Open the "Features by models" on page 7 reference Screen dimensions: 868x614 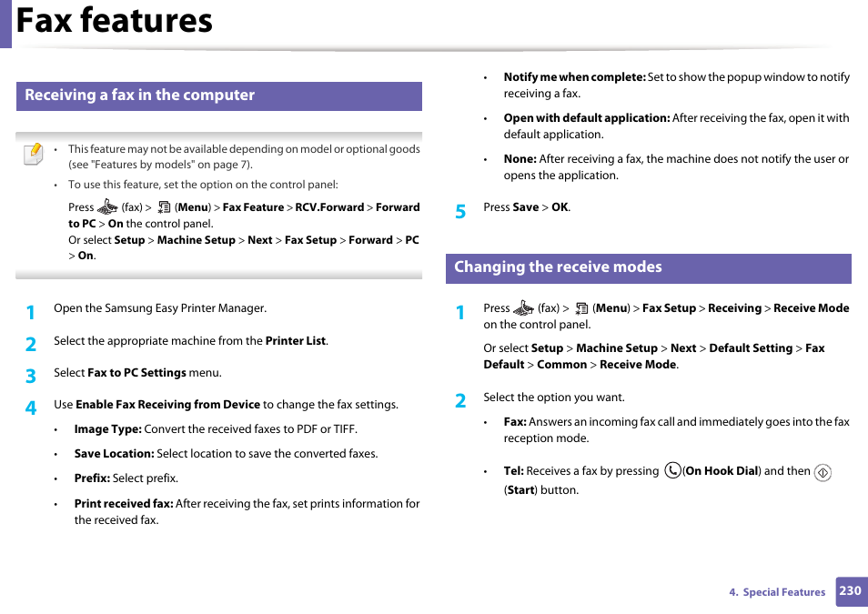coord(159,165)
